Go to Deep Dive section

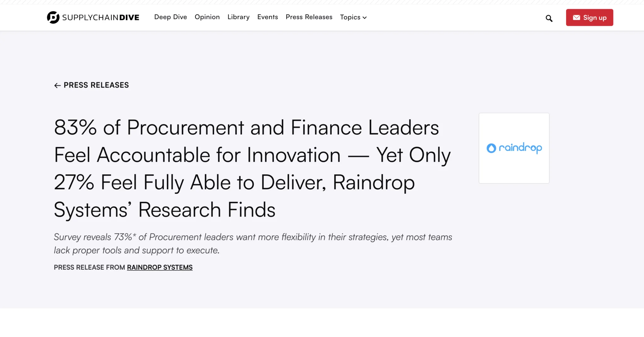click(170, 17)
